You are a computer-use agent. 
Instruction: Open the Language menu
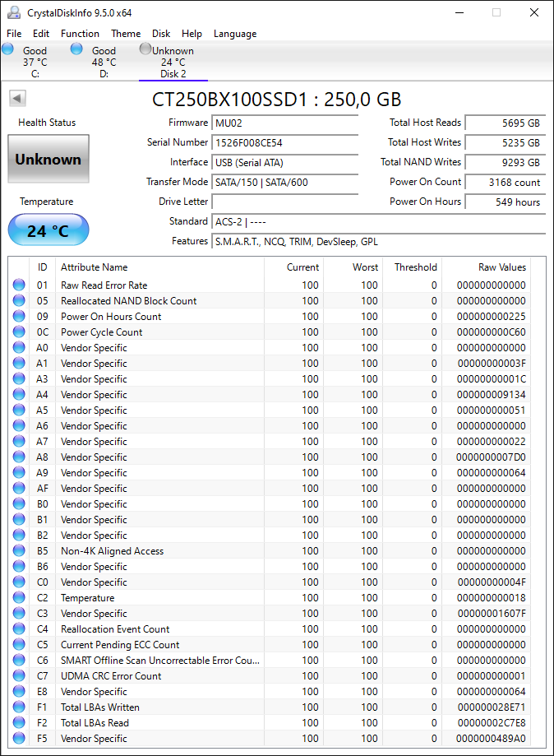(235, 34)
